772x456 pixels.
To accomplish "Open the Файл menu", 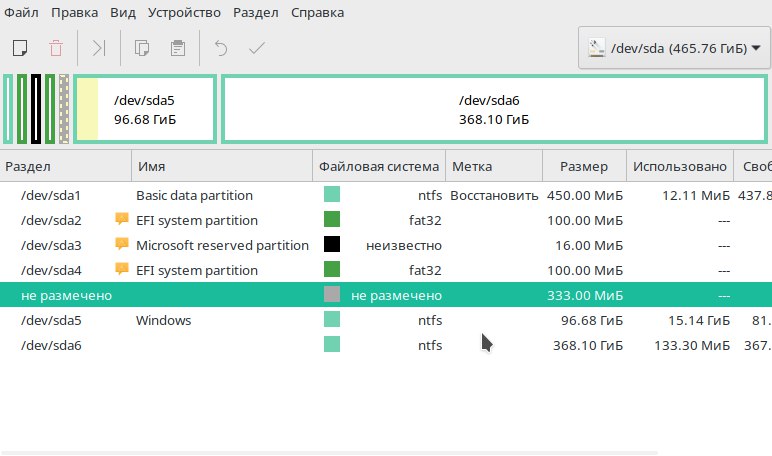I will coord(22,13).
